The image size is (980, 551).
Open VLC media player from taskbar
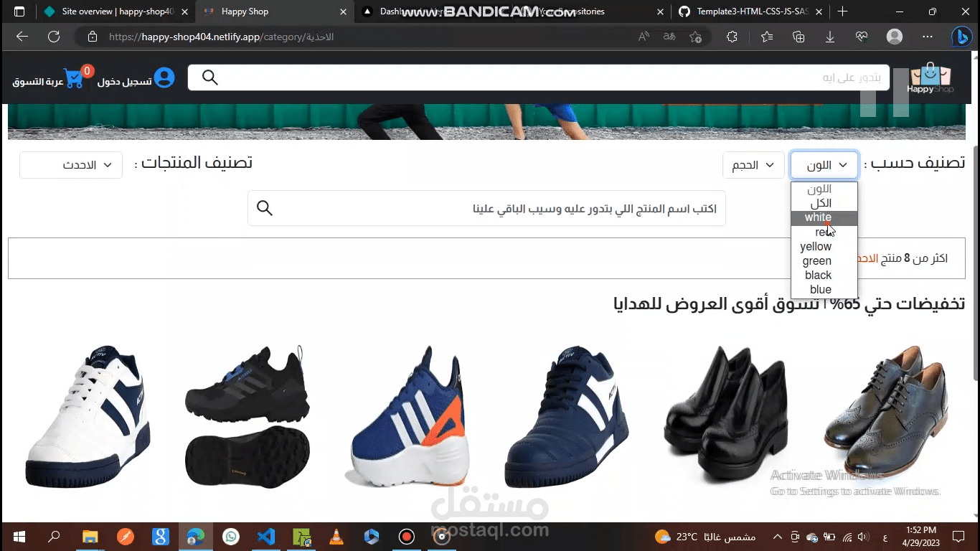(336, 537)
